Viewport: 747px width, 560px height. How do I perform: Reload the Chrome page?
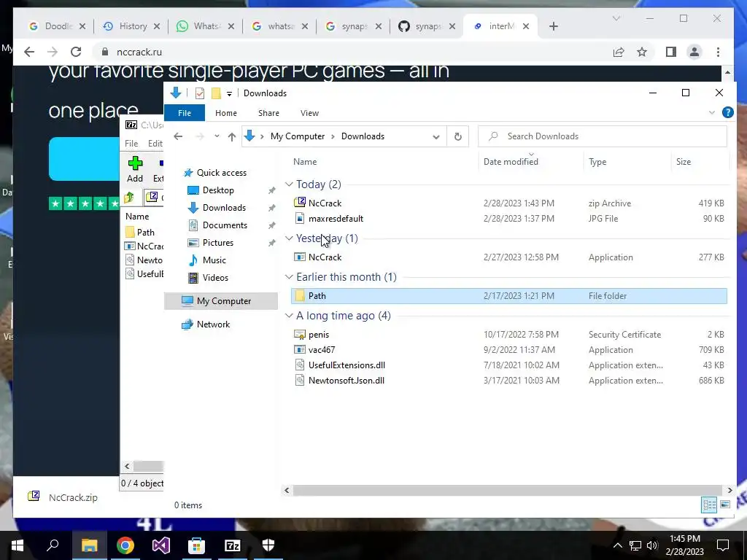(76, 52)
